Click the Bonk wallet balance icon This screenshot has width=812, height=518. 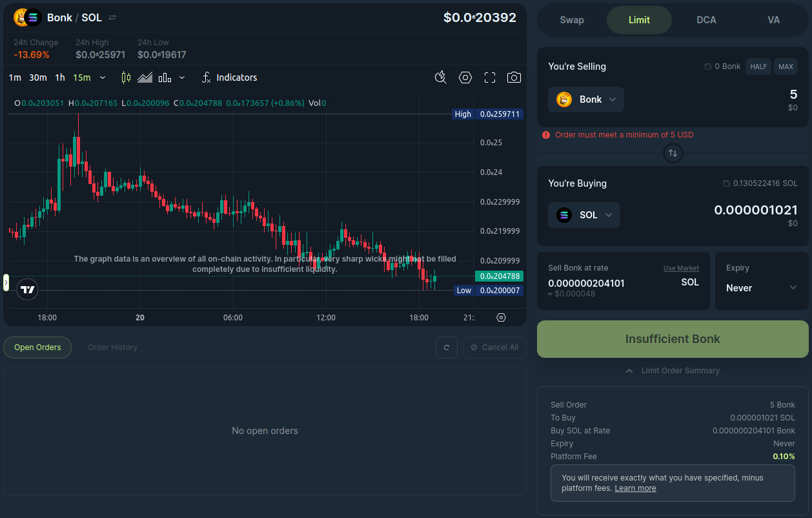click(708, 67)
